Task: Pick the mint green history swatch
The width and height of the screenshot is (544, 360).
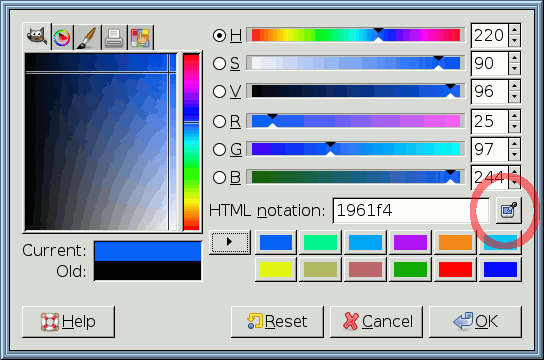Action: pos(321,242)
